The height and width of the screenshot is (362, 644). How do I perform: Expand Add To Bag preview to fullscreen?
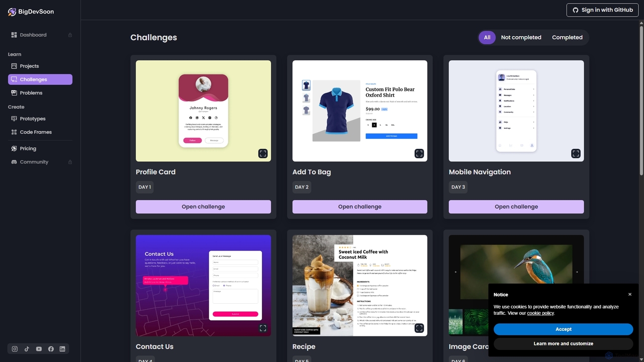click(x=419, y=153)
